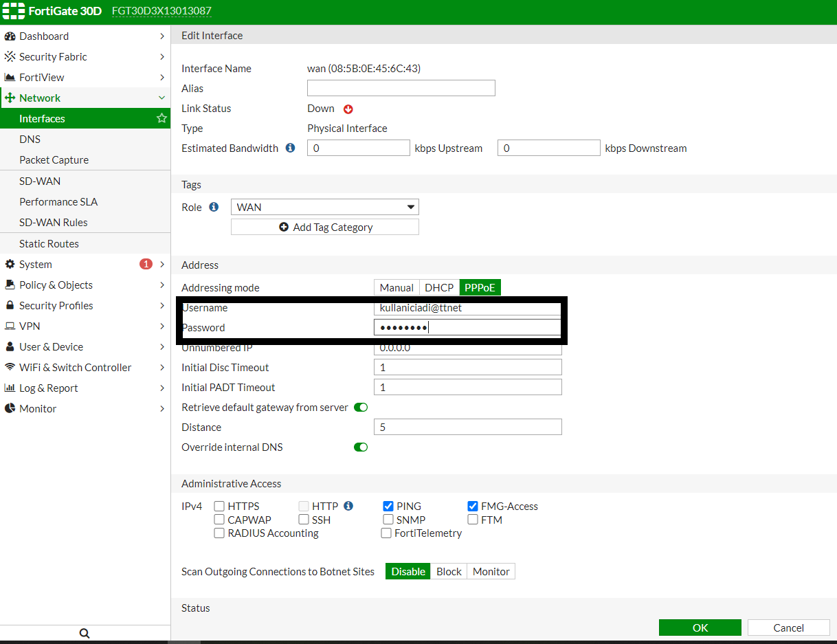The image size is (837, 644).
Task: Click the Alias input field
Action: [x=401, y=88]
